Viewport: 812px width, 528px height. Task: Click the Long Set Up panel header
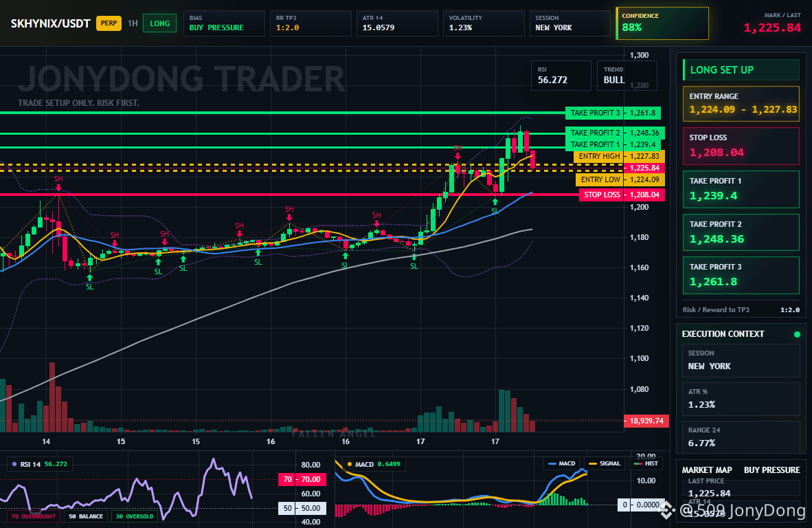pos(741,70)
